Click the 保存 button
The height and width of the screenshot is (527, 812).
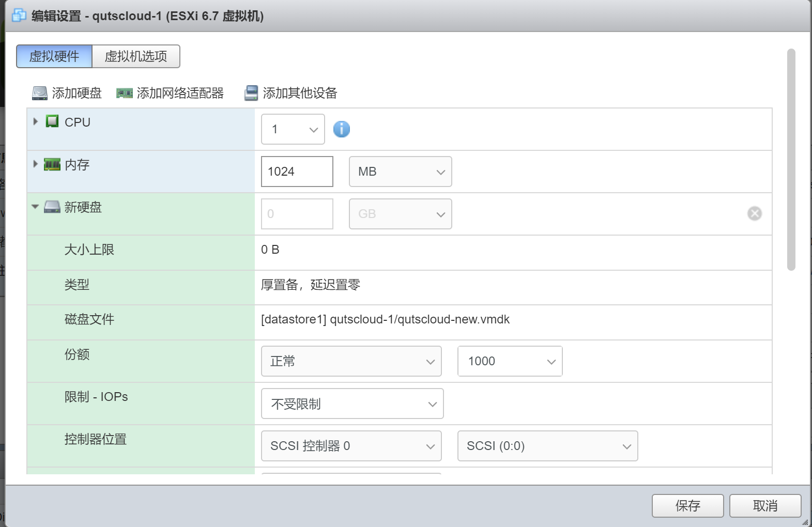pyautogui.click(x=688, y=506)
